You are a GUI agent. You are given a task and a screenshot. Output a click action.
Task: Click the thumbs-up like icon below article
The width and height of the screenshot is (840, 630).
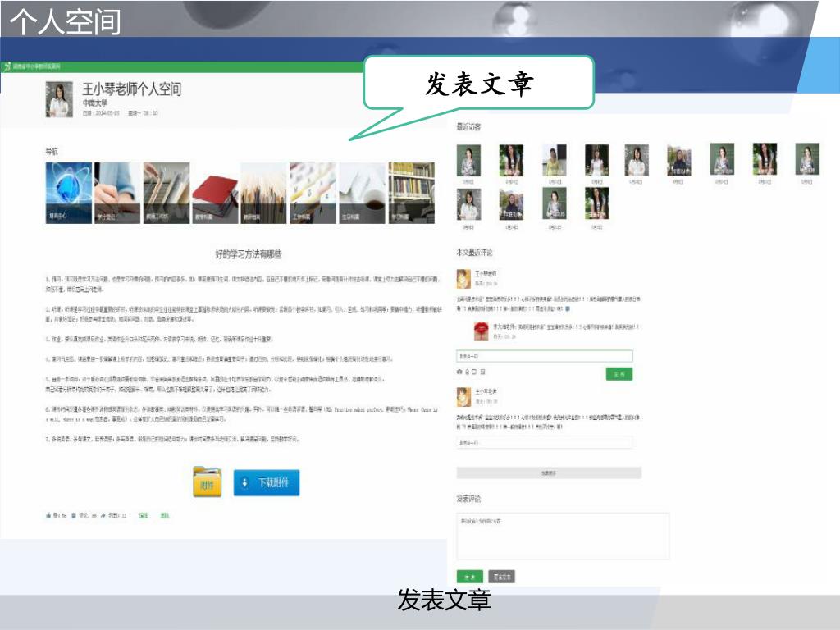(48, 515)
